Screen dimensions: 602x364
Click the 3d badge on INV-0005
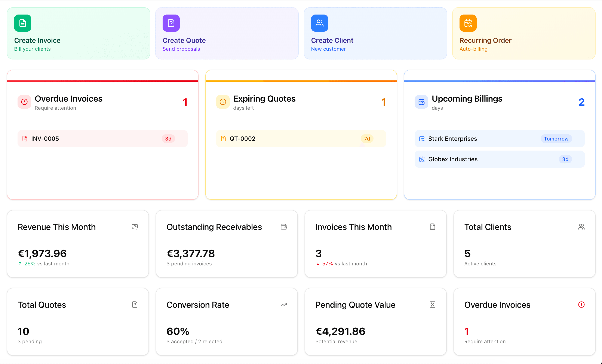168,139
